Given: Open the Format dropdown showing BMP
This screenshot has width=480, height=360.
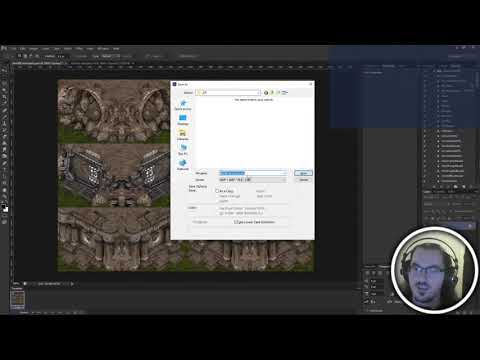Looking at the screenshot, I should click(x=253, y=180).
